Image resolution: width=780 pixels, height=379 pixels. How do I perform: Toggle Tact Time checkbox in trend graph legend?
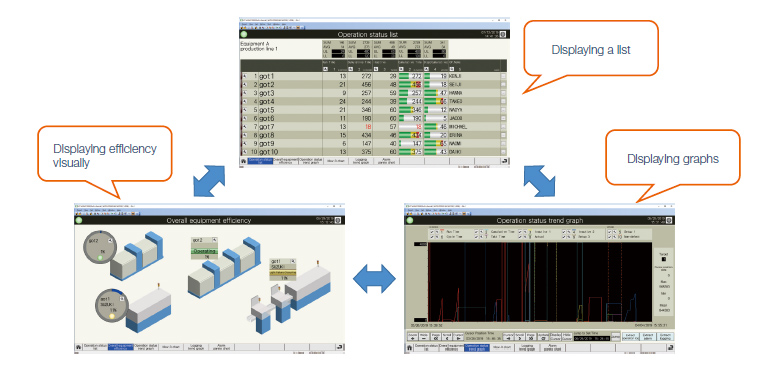click(x=476, y=237)
